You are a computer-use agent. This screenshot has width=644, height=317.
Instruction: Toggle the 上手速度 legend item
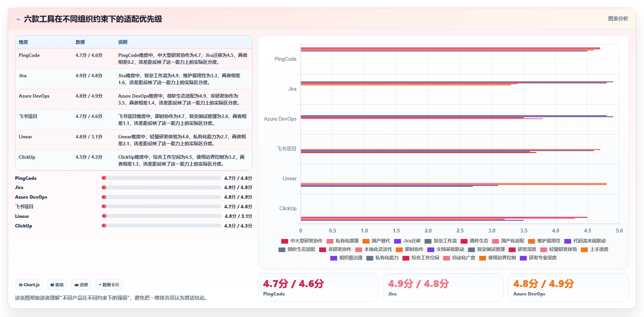pyautogui.click(x=595, y=249)
